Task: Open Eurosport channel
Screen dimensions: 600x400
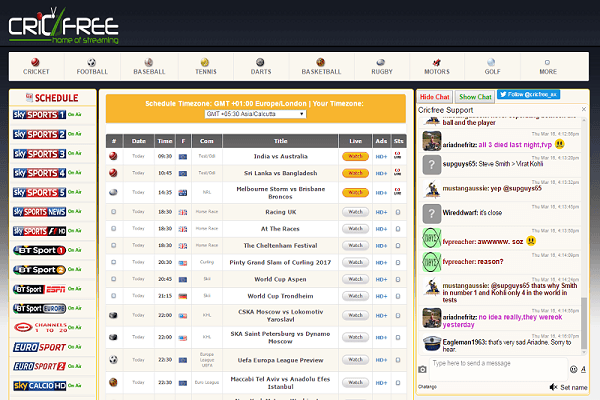Action: pos(39,347)
